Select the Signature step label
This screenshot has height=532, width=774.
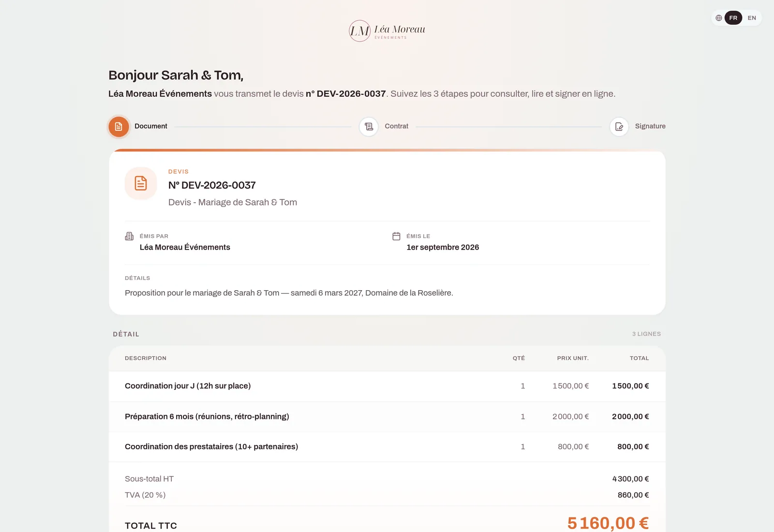click(650, 126)
